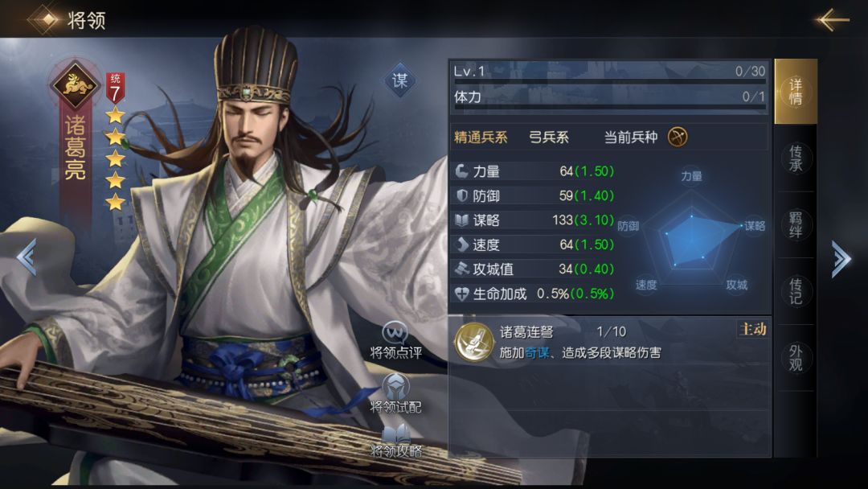Image resolution: width=868 pixels, height=489 pixels.
Task: Click the 奇谋 keyword link
Action: click(x=537, y=353)
